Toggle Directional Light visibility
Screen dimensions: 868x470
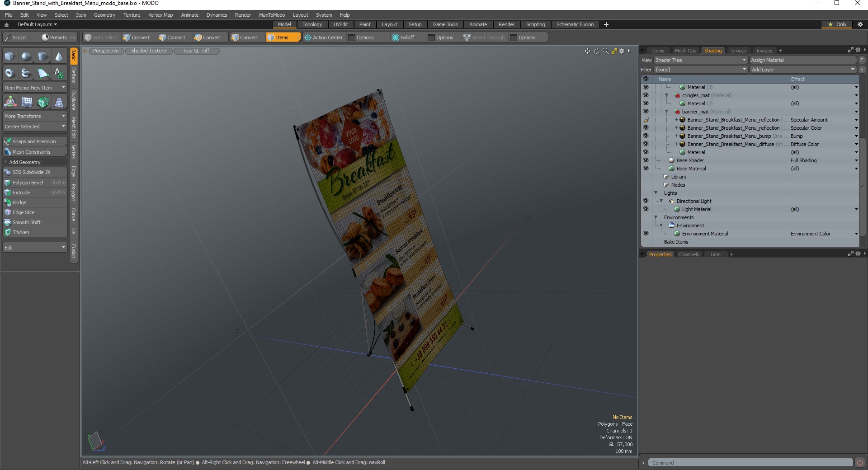pyautogui.click(x=646, y=201)
